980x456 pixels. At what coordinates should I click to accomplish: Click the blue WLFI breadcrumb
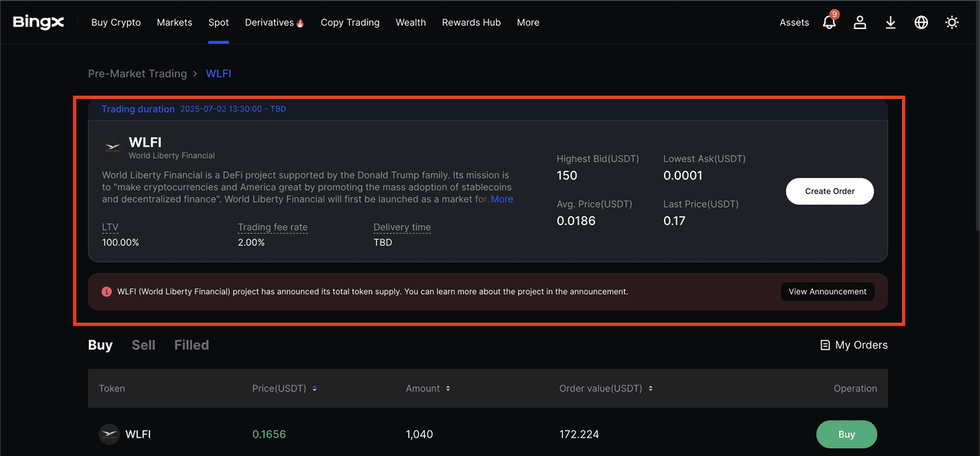[x=218, y=74]
